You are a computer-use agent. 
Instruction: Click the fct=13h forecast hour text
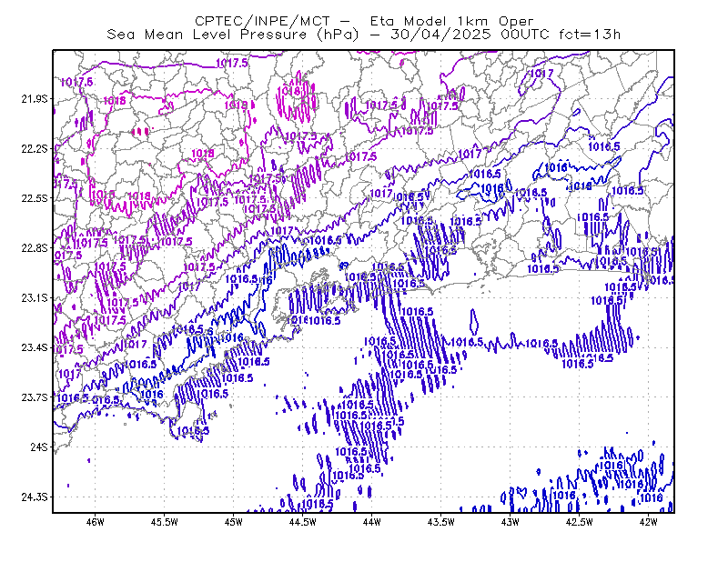590,35
